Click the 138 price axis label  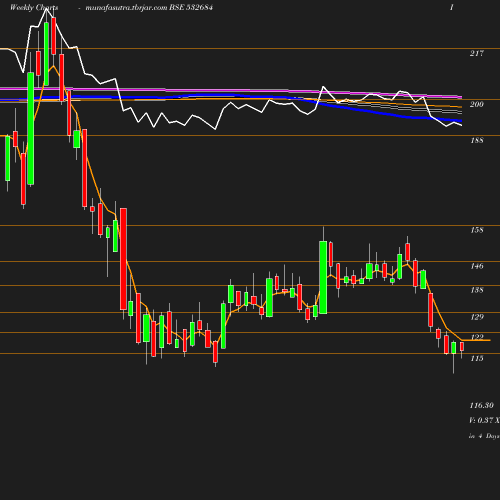pos(477,290)
